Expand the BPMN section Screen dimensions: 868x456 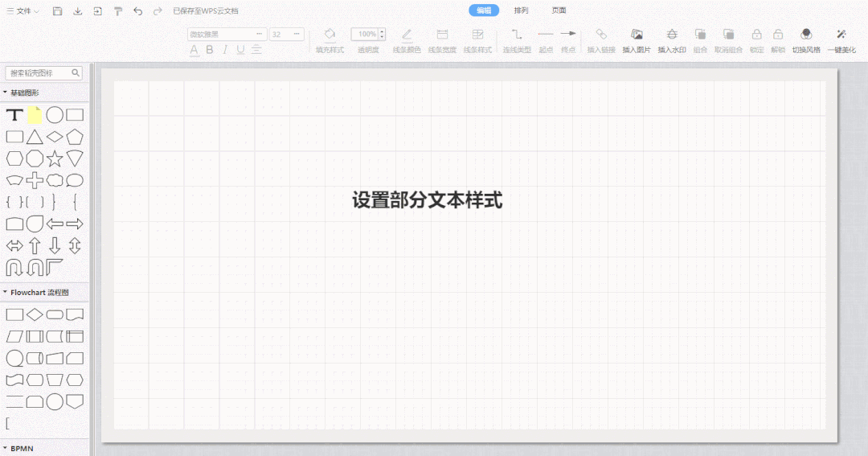coord(5,448)
